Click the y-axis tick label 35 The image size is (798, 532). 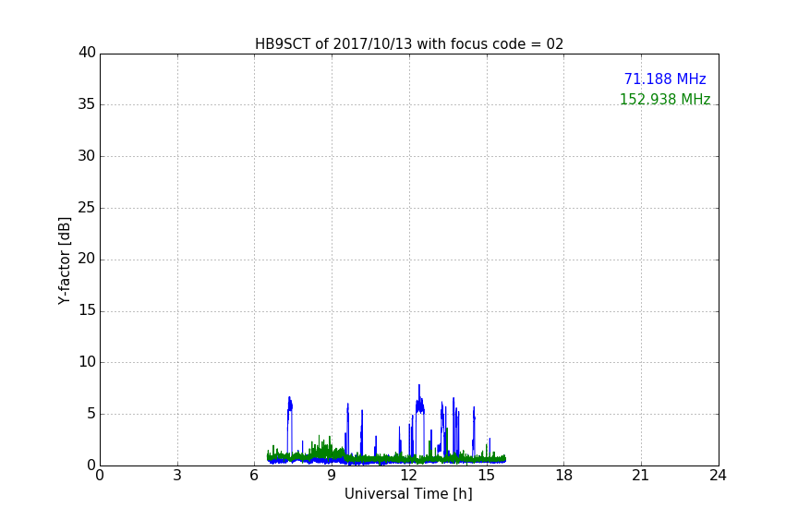(x=87, y=104)
